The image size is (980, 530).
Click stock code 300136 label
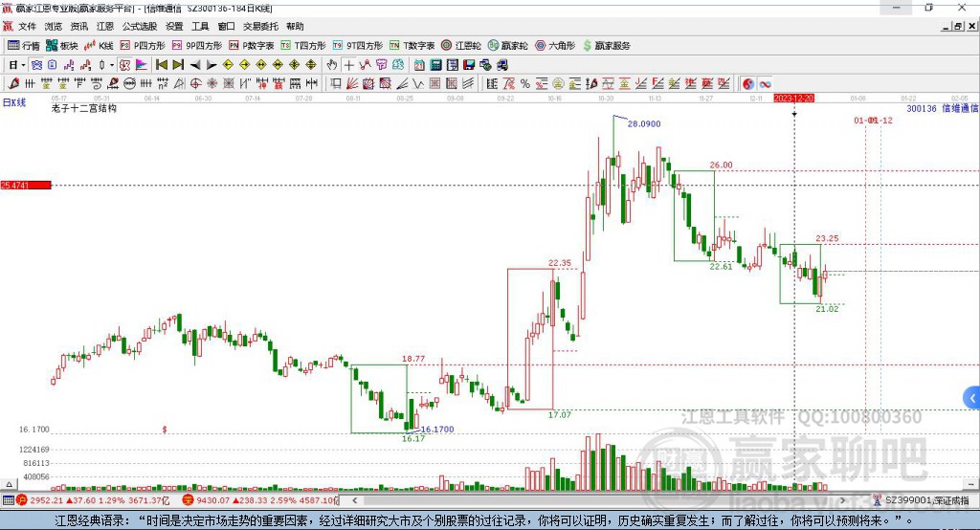[x=922, y=108]
